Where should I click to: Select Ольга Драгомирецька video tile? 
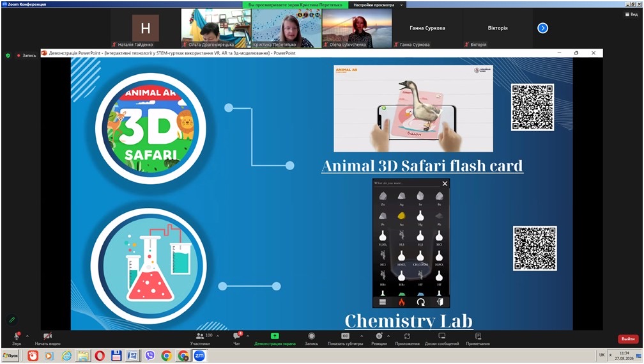pos(216,28)
